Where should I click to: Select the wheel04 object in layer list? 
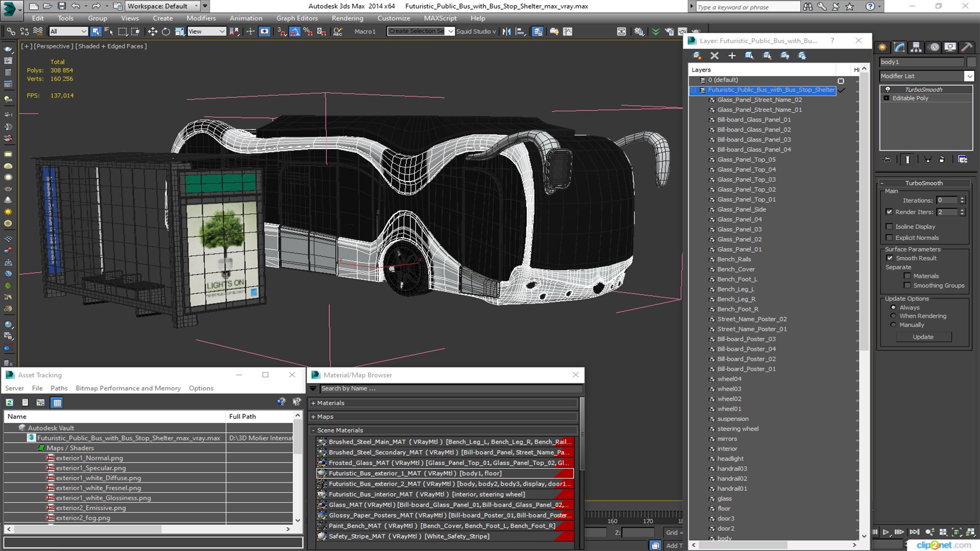tap(729, 379)
